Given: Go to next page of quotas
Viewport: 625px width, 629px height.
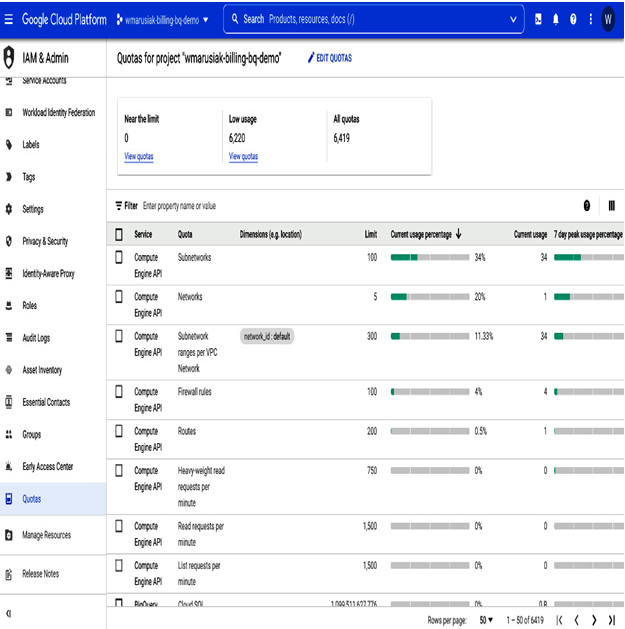Looking at the screenshot, I should (x=594, y=620).
